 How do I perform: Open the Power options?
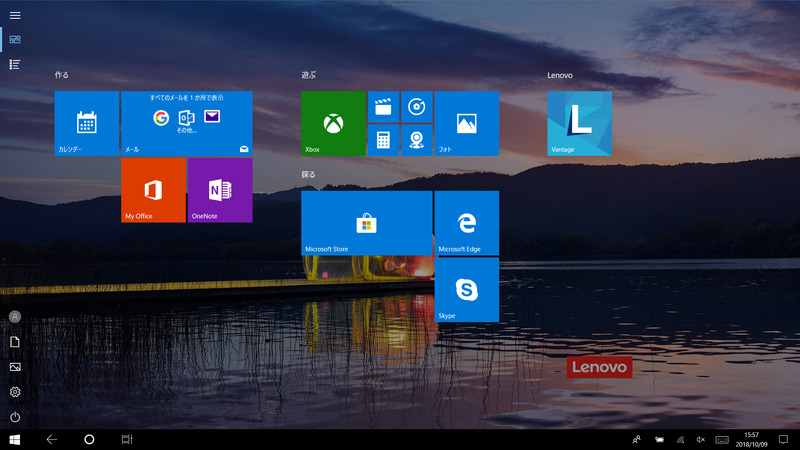tap(15, 417)
